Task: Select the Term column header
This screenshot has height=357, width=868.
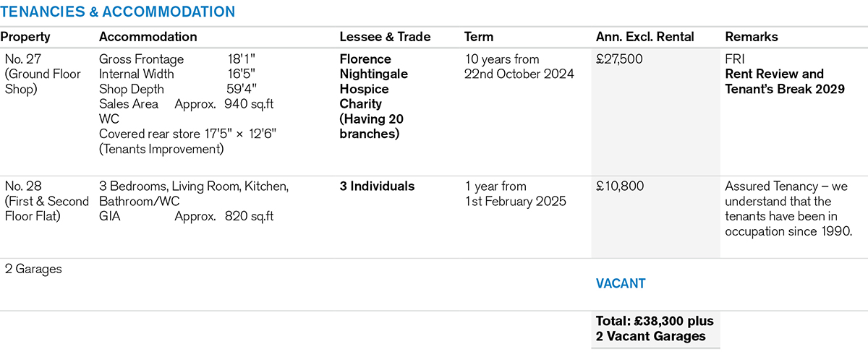Action: [479, 37]
